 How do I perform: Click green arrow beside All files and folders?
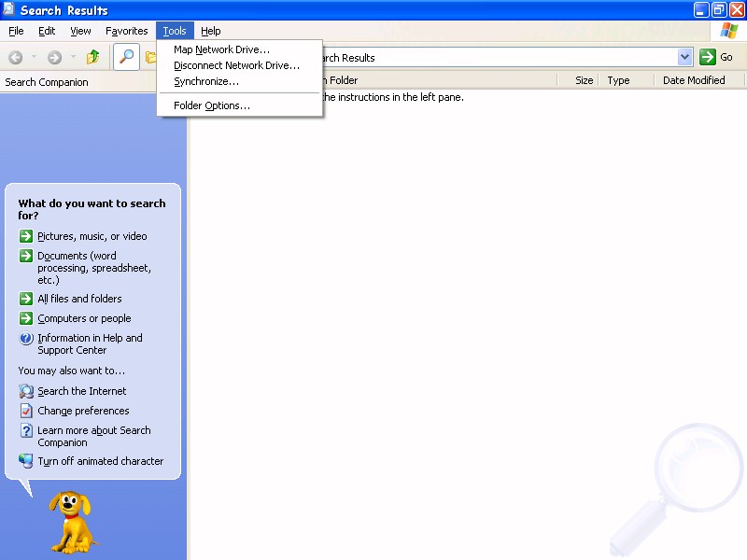coord(26,299)
